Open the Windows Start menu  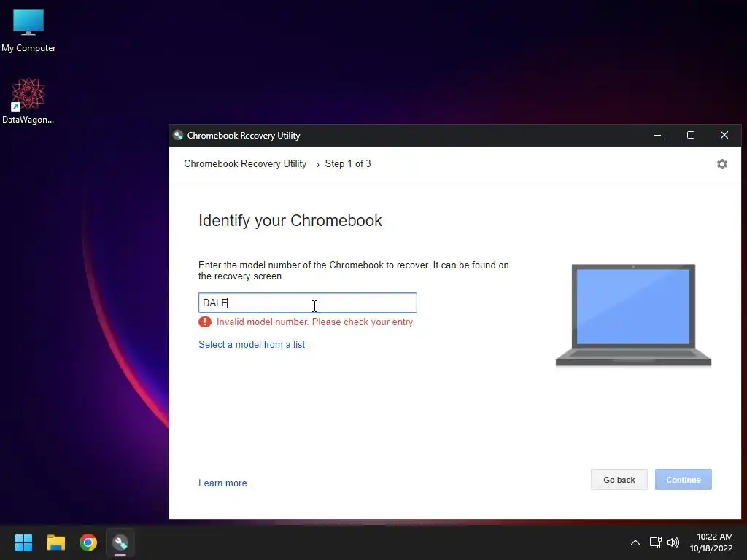(23, 542)
